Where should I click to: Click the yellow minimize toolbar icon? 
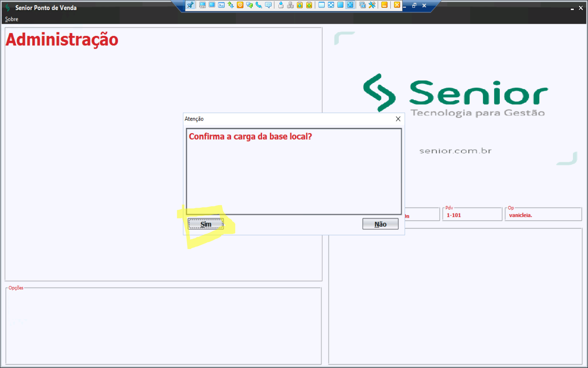pyautogui.click(x=384, y=5)
